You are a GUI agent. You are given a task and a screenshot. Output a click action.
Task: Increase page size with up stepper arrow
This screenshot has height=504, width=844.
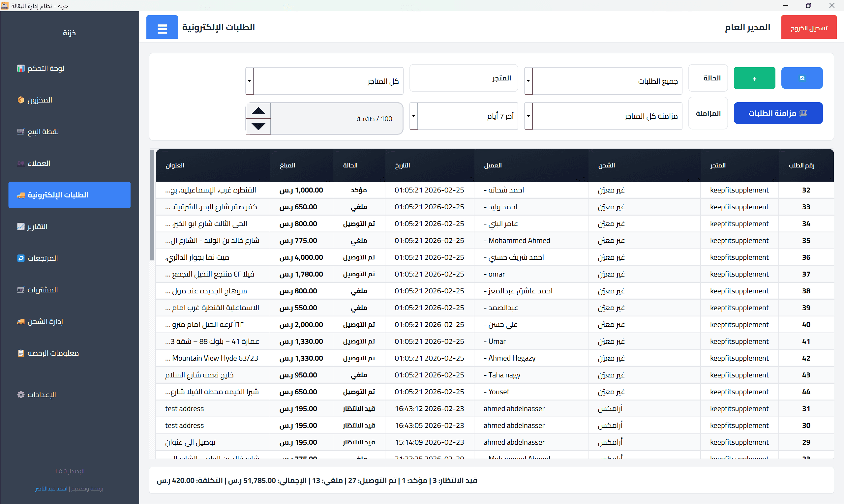point(258,110)
